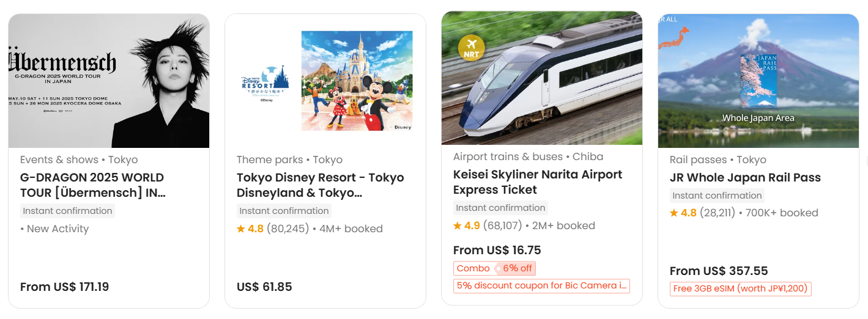The width and height of the screenshot is (868, 319).
Task: Open Tokyo Disney Resort title link
Action: click(x=320, y=185)
